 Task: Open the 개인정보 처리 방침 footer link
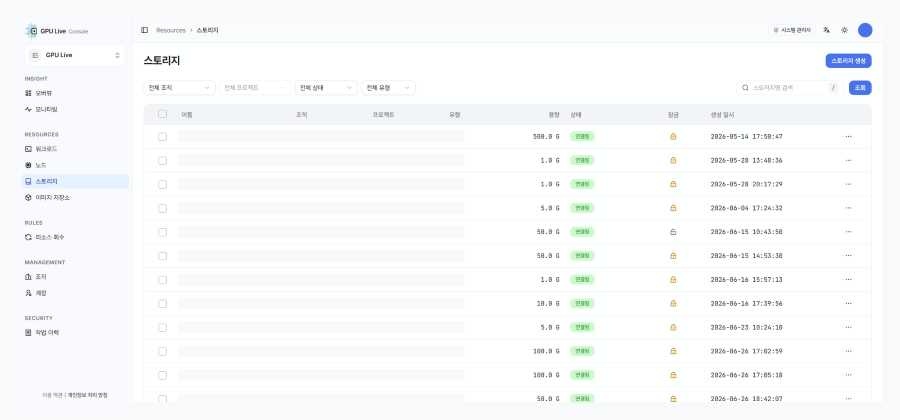tap(87, 395)
